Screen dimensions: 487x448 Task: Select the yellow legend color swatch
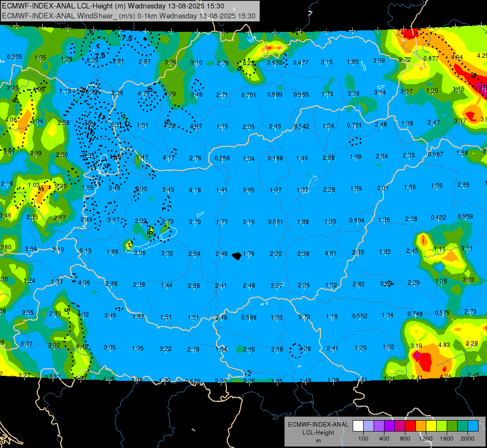pyautogui.click(x=431, y=426)
